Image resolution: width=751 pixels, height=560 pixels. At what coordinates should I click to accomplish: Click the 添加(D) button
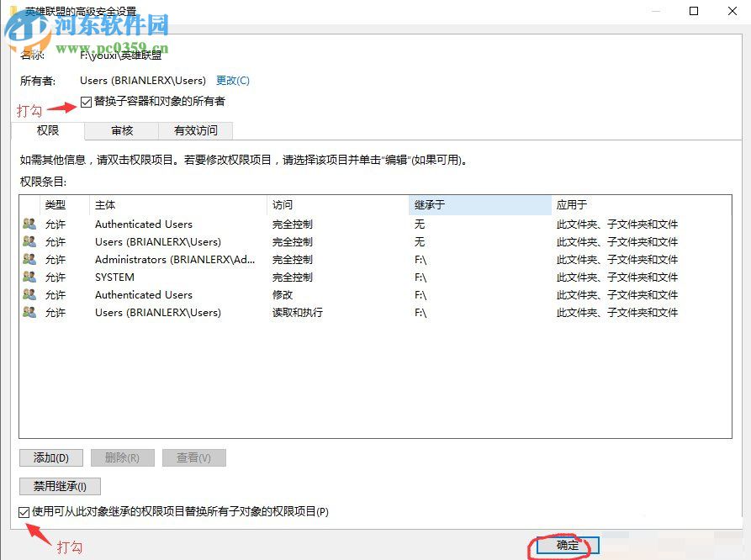click(x=50, y=457)
